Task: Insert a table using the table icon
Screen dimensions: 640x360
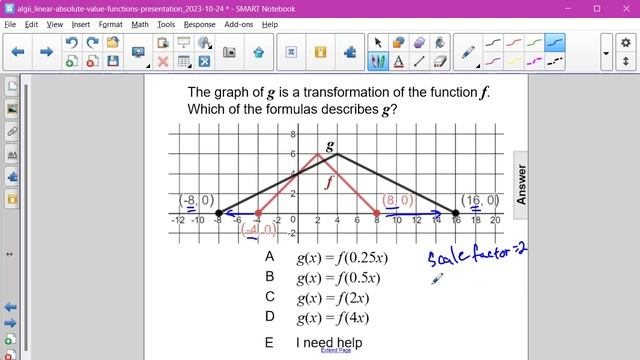Action: [184, 62]
